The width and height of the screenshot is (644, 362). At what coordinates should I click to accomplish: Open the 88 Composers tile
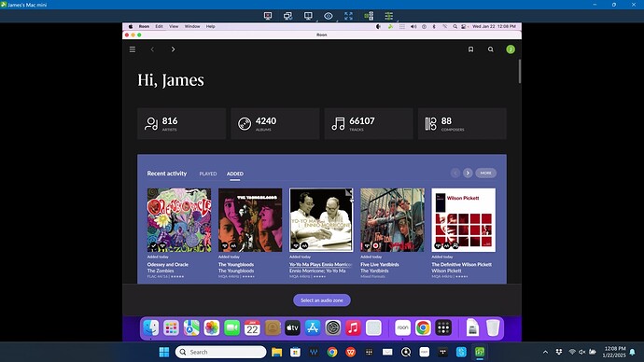tap(462, 123)
